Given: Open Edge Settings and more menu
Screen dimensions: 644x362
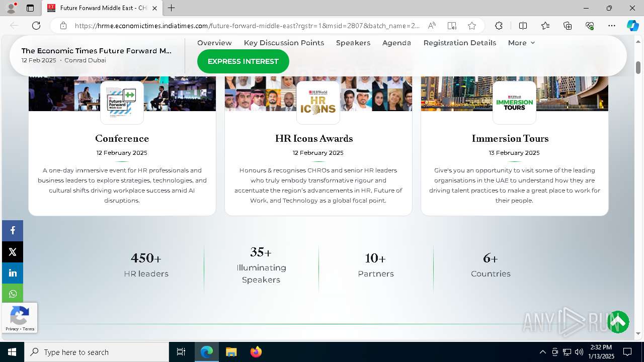Looking at the screenshot, I should click(x=612, y=26).
